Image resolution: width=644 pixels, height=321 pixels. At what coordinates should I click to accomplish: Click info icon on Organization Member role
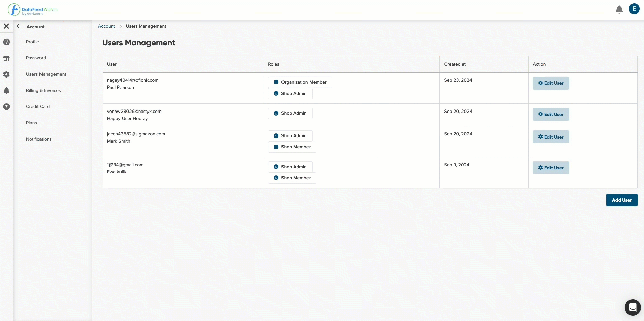click(x=276, y=82)
